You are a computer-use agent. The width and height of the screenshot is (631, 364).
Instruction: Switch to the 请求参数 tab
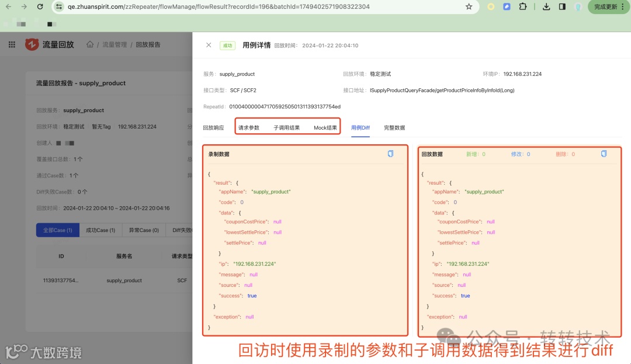pos(249,127)
